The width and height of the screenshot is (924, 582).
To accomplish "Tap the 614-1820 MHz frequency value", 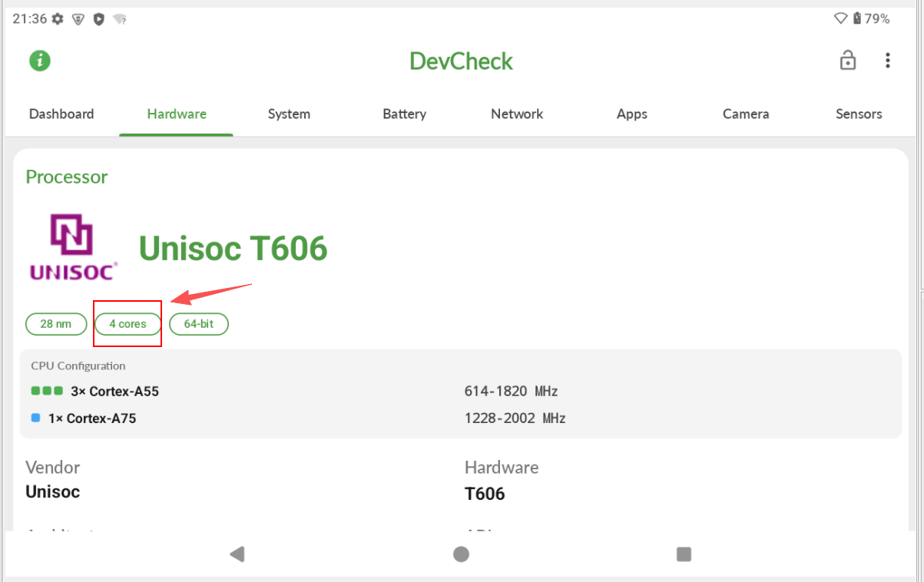I will [x=511, y=391].
